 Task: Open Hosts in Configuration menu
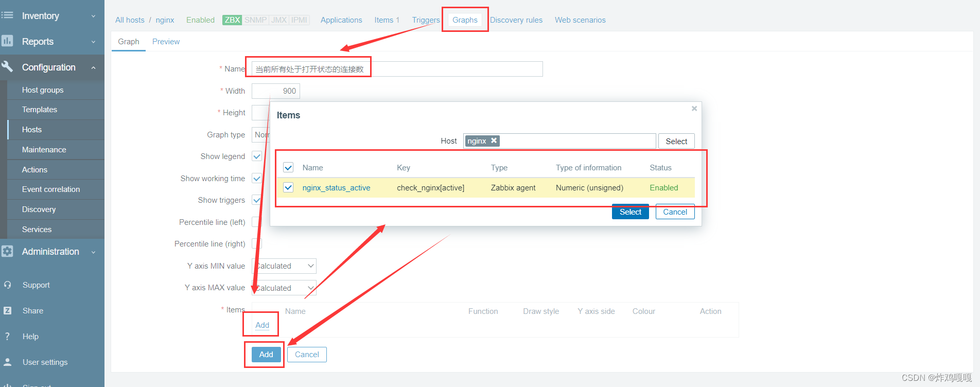[x=32, y=130]
